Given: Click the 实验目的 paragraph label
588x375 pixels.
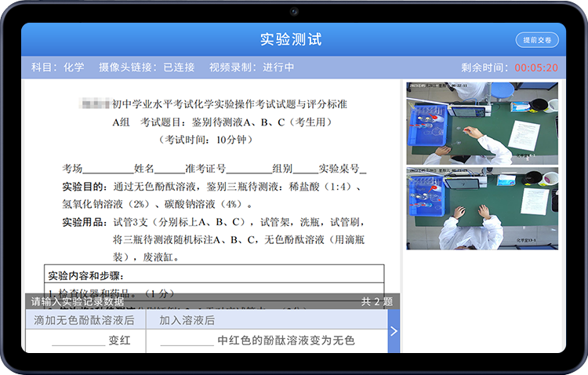Looking at the screenshot, I should (x=85, y=187).
